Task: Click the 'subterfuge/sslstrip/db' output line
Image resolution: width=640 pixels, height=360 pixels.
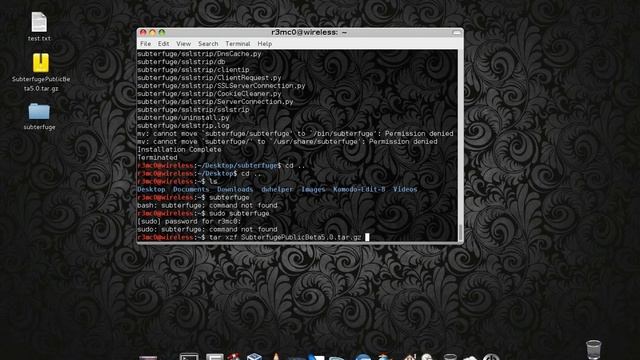Action: click(181, 62)
